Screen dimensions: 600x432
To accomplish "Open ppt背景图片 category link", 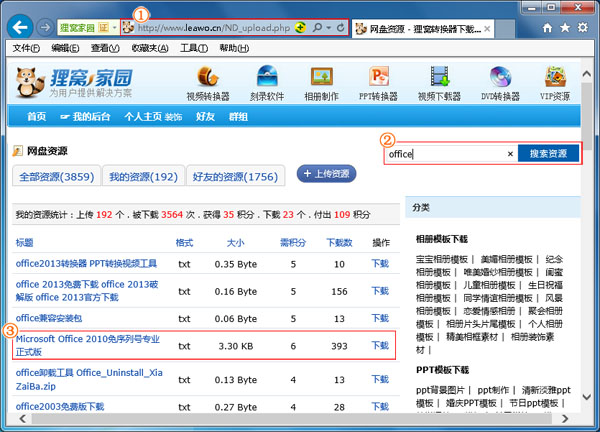I will (440, 390).
